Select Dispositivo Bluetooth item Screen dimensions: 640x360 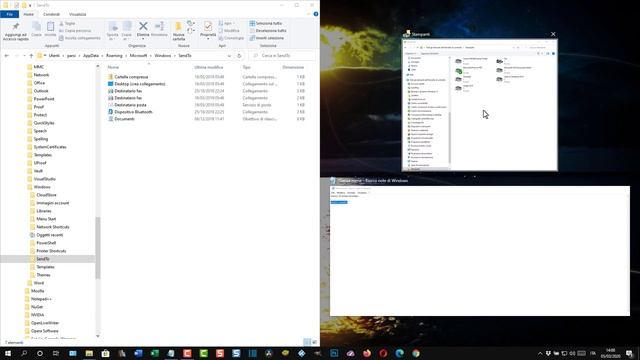click(133, 112)
